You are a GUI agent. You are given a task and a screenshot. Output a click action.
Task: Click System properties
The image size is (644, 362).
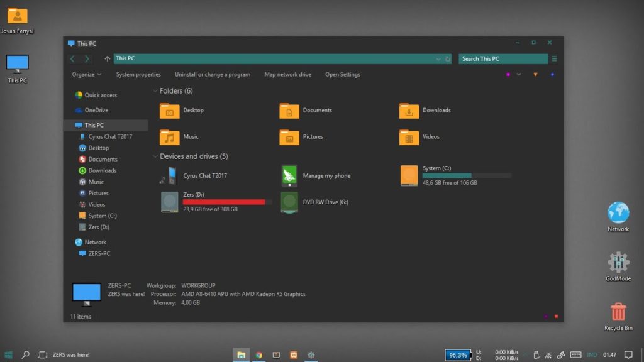138,74
